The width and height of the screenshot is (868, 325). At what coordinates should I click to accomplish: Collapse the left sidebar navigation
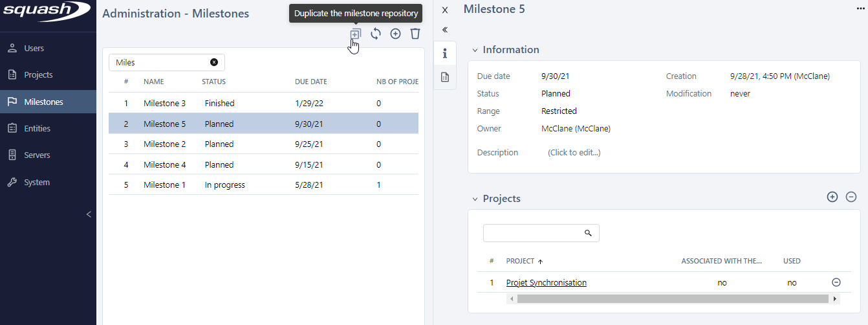pos(89,214)
